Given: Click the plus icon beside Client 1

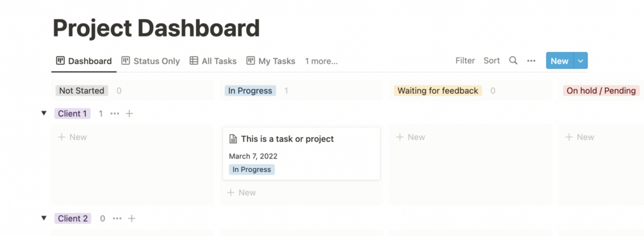Looking at the screenshot, I should (x=129, y=113).
